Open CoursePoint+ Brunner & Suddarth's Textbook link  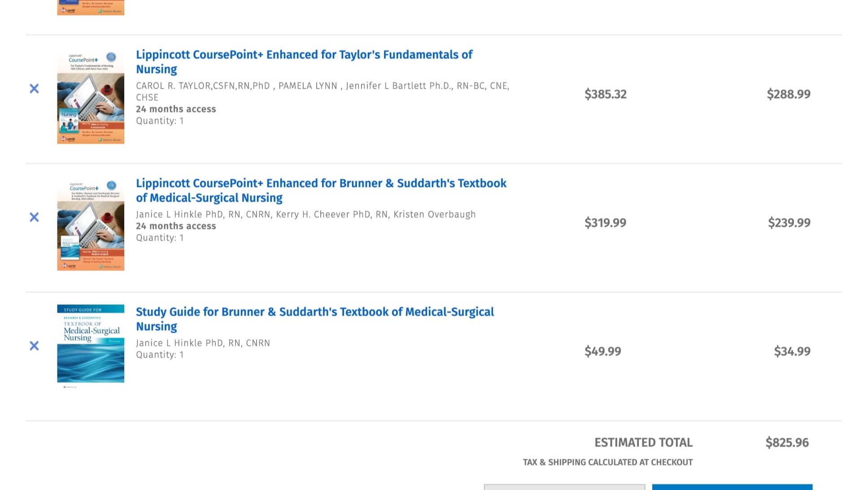321,191
